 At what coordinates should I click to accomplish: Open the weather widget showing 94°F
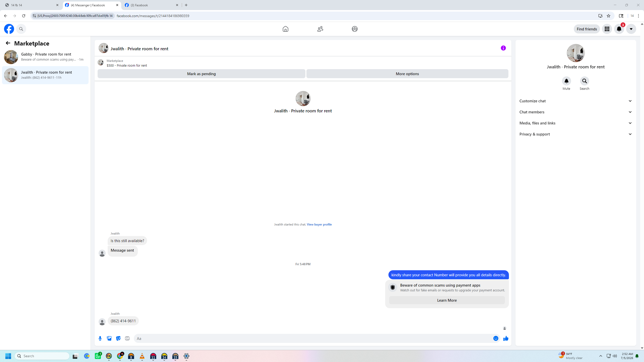click(571, 356)
